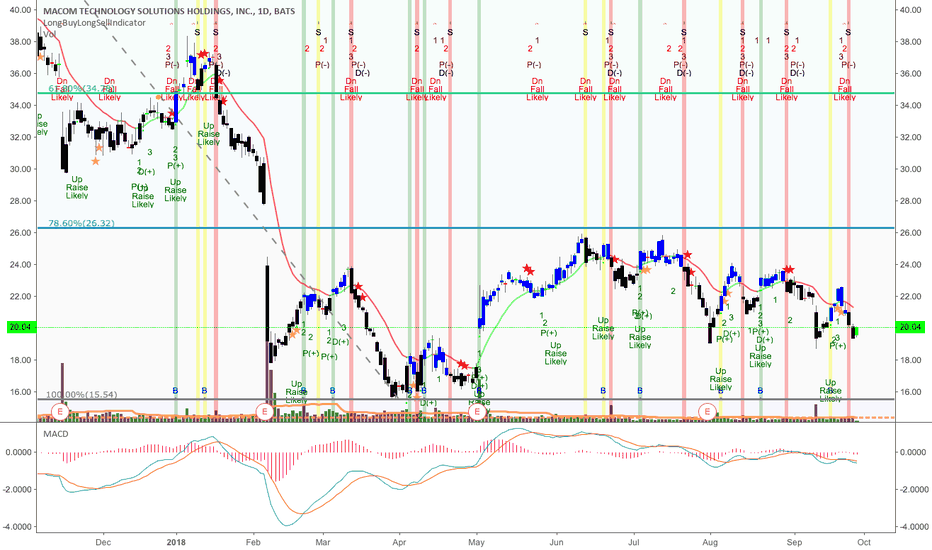Click the Vol indicator label
The width and height of the screenshot is (932, 550).
click(x=51, y=34)
